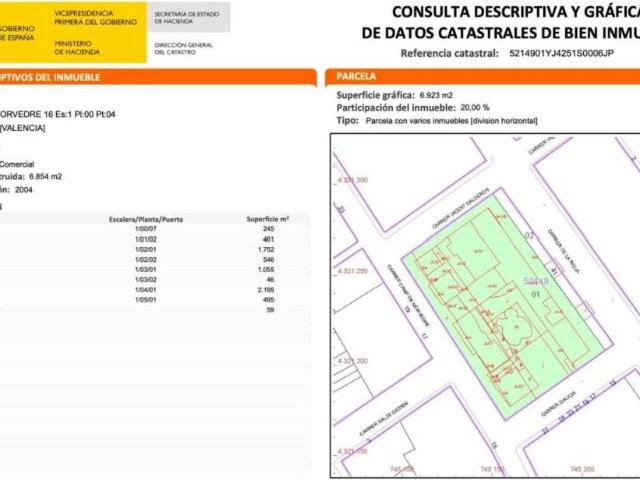Click the address line 'ORVEDRE 16 Es:1 Pl:00 Pt:04'
The image size is (640, 480).
[x=58, y=115]
